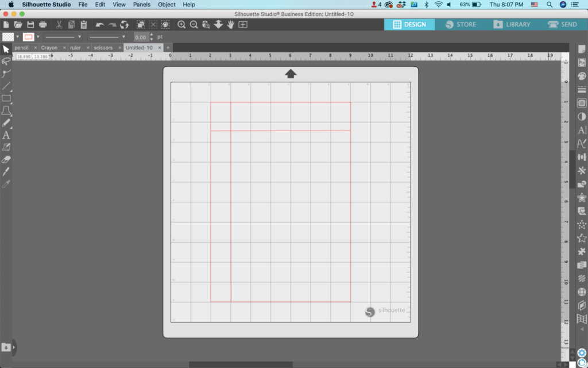This screenshot has height=368, width=588.
Task: Click the line thickness value field
Action: [141, 37]
